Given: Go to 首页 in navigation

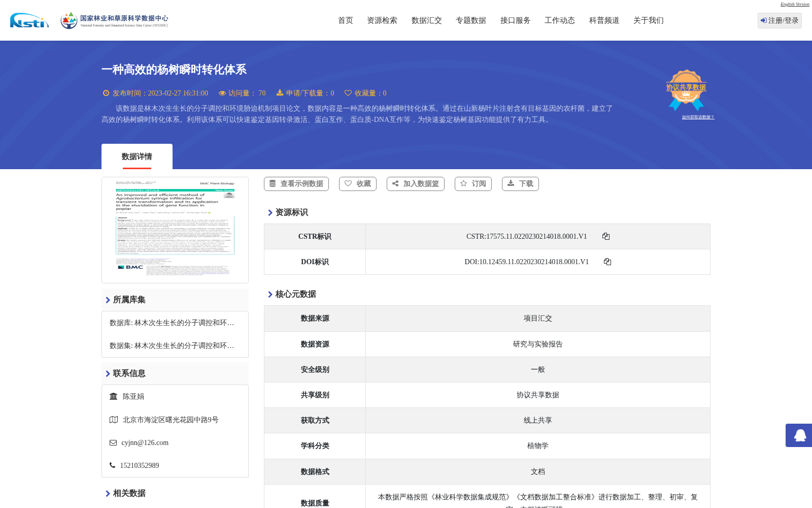Looking at the screenshot, I should (346, 20).
